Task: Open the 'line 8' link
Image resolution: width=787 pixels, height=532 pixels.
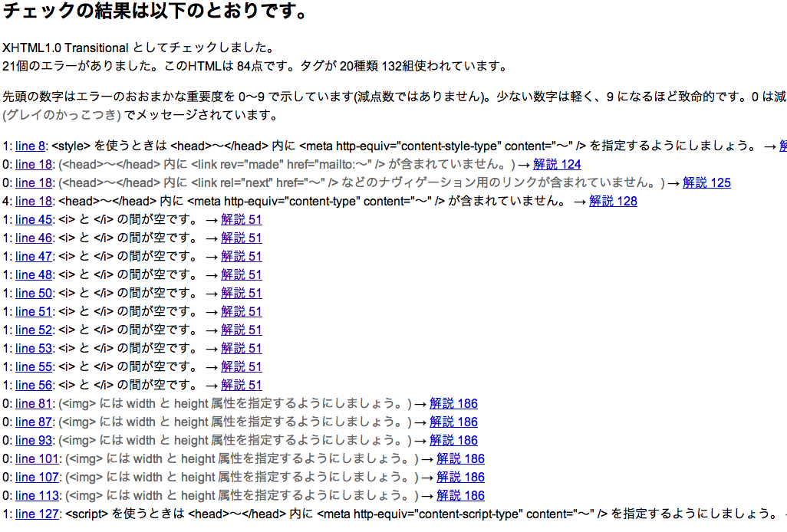Action: coord(30,146)
